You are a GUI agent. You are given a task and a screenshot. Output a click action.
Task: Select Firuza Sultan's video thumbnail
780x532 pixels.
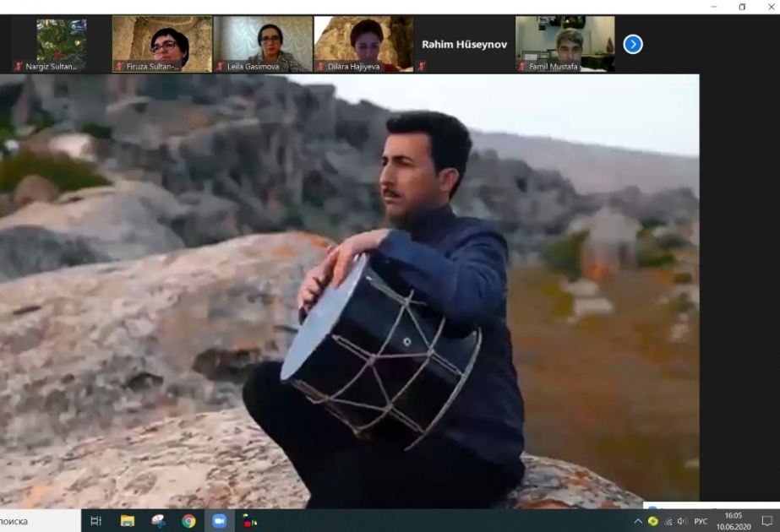tap(162, 44)
